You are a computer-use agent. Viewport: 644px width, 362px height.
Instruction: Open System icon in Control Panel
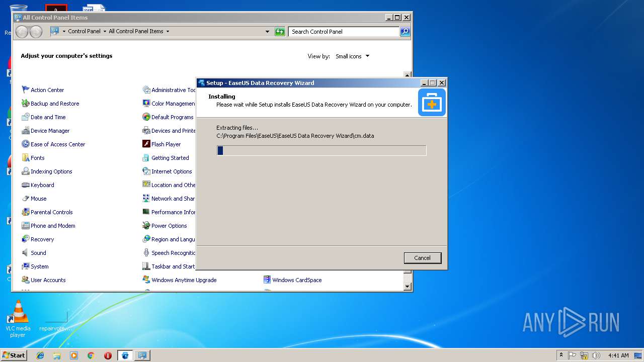point(26,266)
